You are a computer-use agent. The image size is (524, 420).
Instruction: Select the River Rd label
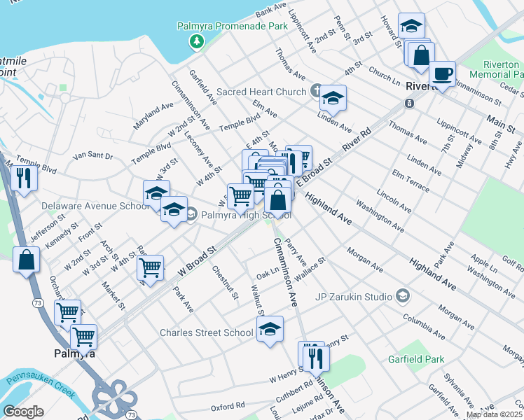pos(357,139)
